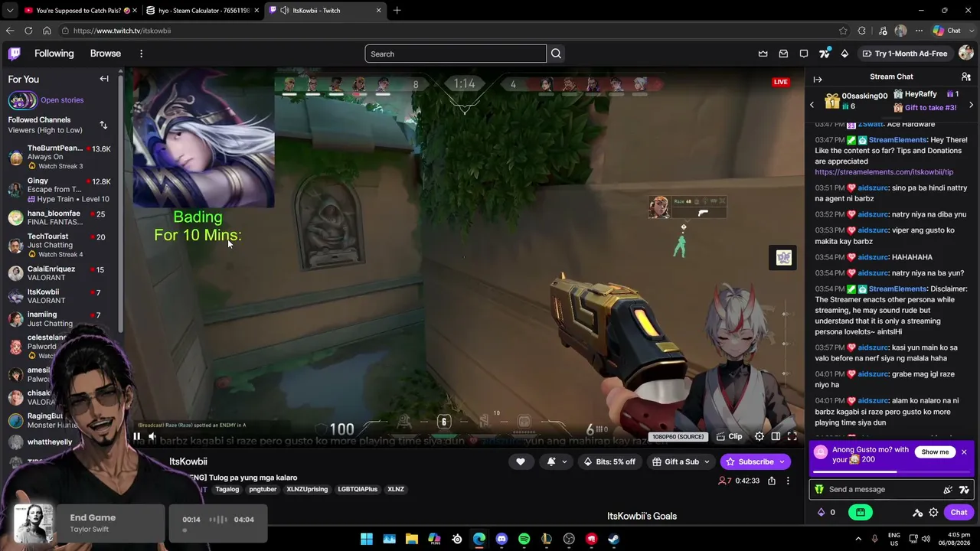Open the Browse page

pyautogui.click(x=106, y=54)
